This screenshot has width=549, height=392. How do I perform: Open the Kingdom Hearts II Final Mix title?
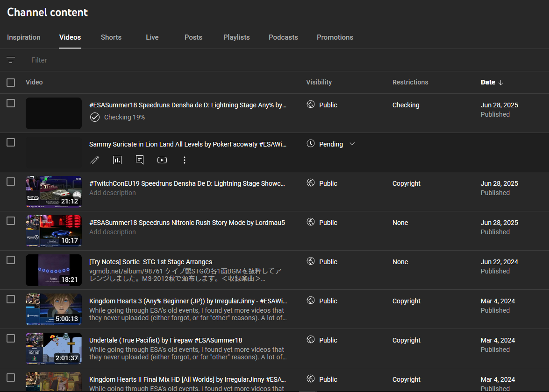tap(187, 379)
